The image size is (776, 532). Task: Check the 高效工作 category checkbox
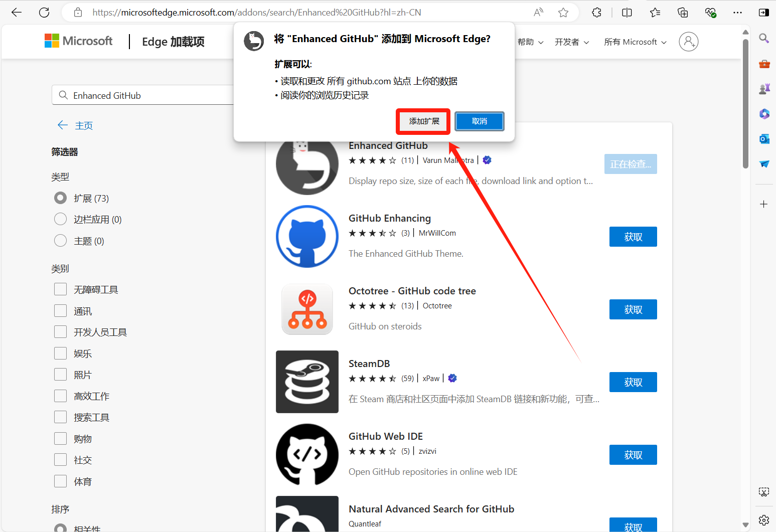61,396
